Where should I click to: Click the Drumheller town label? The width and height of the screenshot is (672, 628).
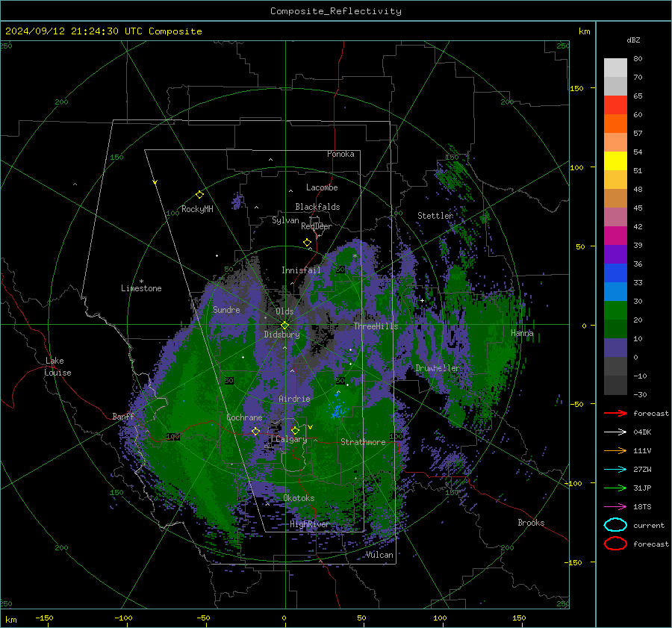[x=438, y=368]
